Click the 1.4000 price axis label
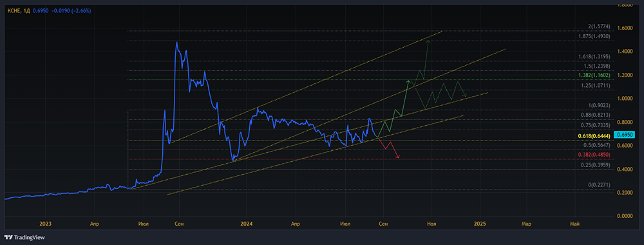 pyautogui.click(x=625, y=52)
